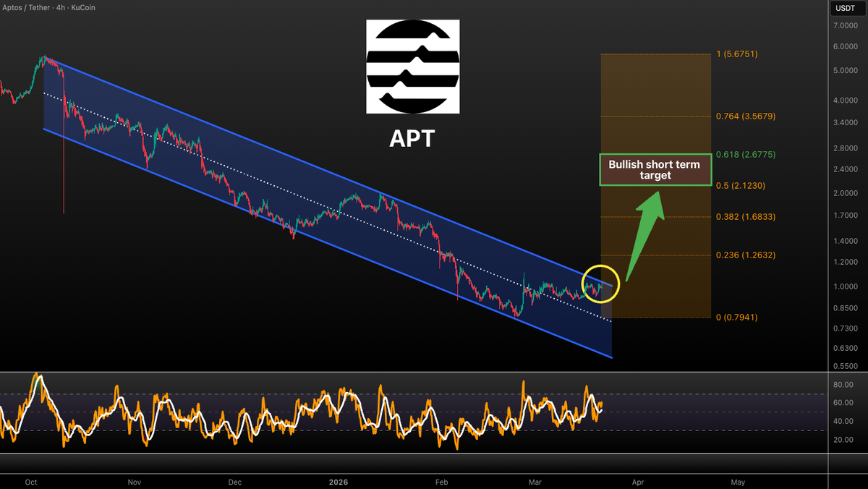Click the 6.0000 price axis label
868x489 pixels.
[x=846, y=46]
